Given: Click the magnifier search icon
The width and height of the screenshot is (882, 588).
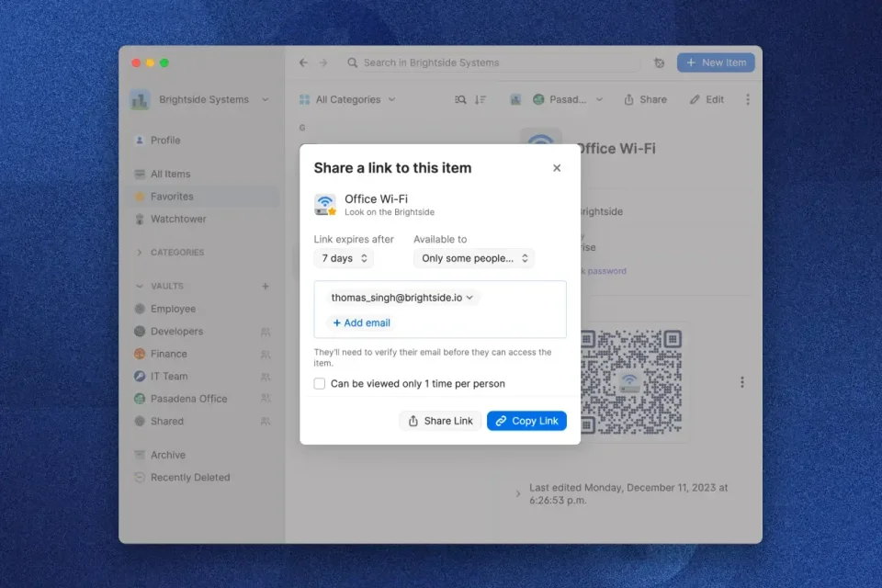Looking at the screenshot, I should 352,62.
